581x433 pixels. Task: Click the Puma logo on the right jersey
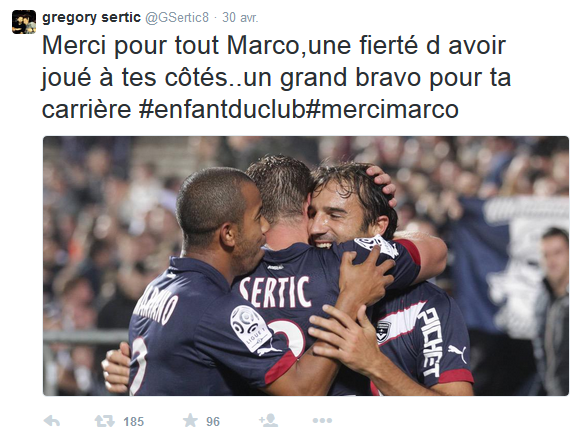tap(457, 353)
